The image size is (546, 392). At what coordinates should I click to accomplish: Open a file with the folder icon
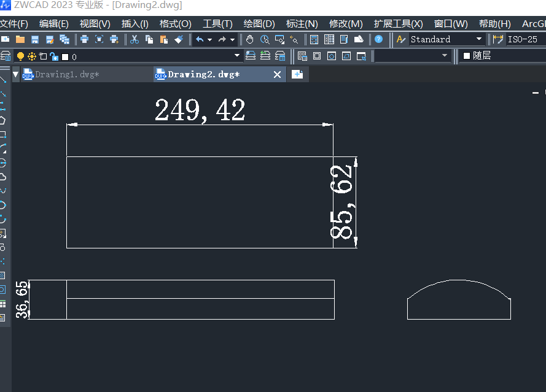click(x=20, y=39)
